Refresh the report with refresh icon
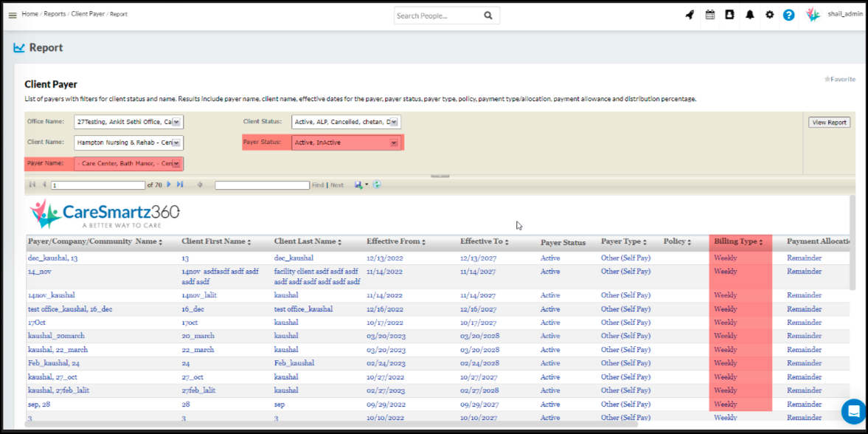The image size is (868, 434). [377, 185]
